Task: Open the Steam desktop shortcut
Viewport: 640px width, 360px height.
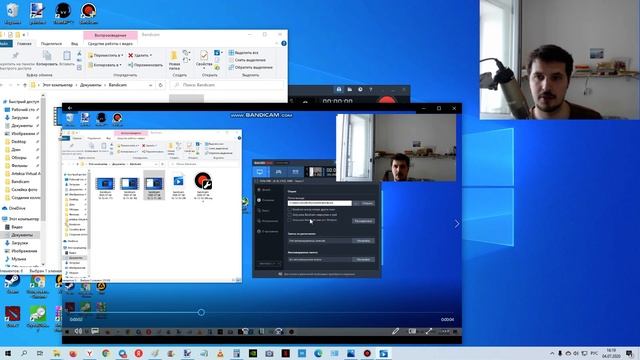Action: point(12,283)
